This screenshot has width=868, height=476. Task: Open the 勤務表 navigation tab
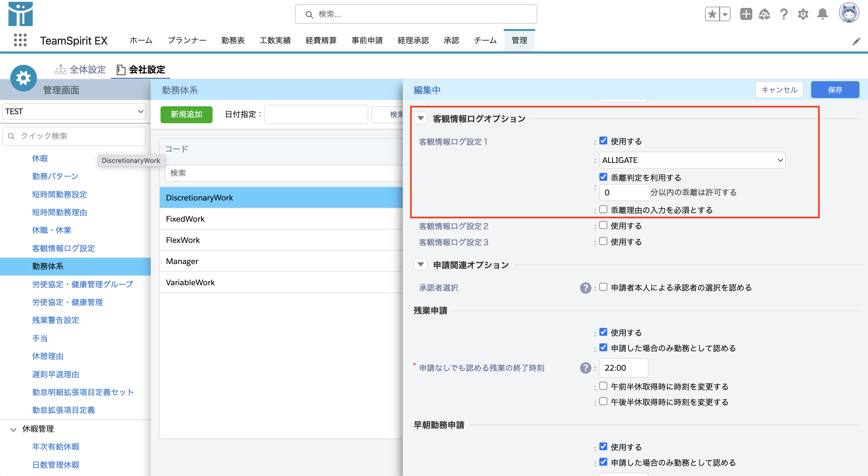coord(233,41)
